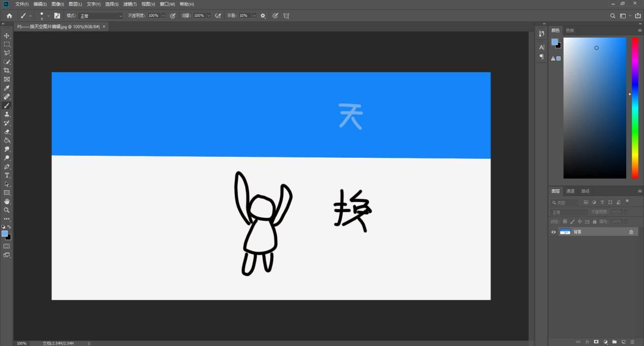Select the Eyedropper tool
644x346 pixels.
(x=7, y=88)
